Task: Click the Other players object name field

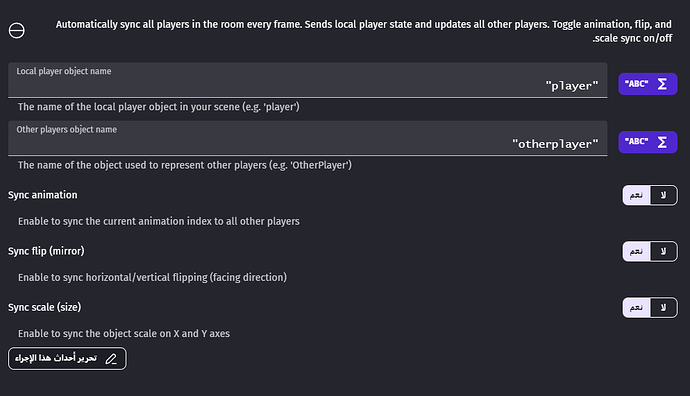Action: 308,138
